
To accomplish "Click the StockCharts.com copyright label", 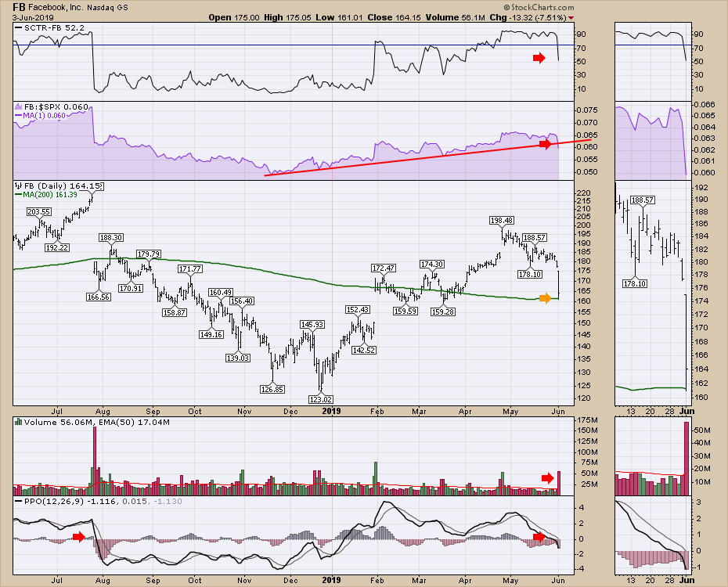I will (x=539, y=7).
